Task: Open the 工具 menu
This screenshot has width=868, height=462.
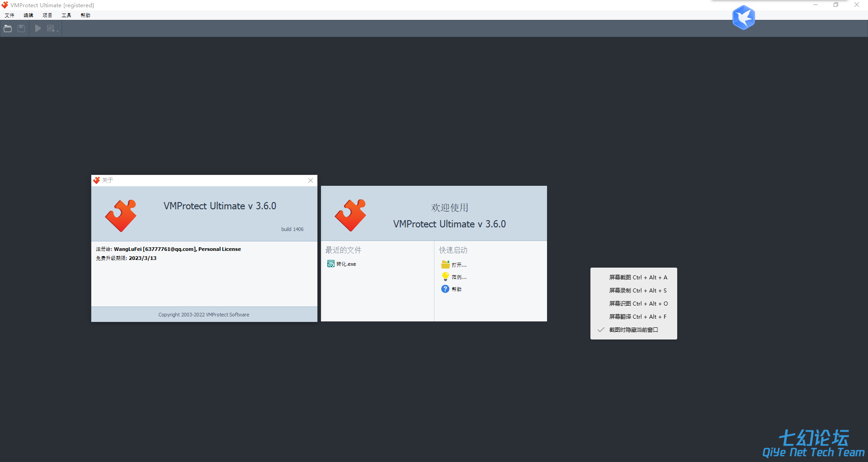Action: tap(66, 15)
